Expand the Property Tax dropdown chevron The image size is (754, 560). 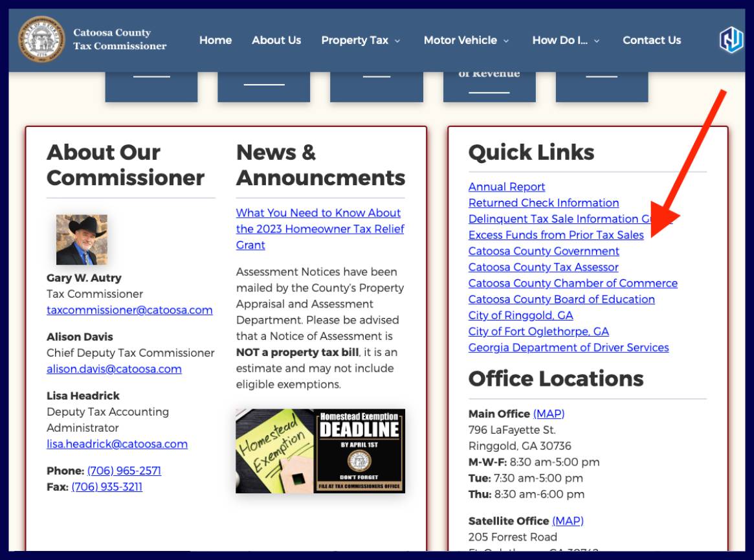397,41
